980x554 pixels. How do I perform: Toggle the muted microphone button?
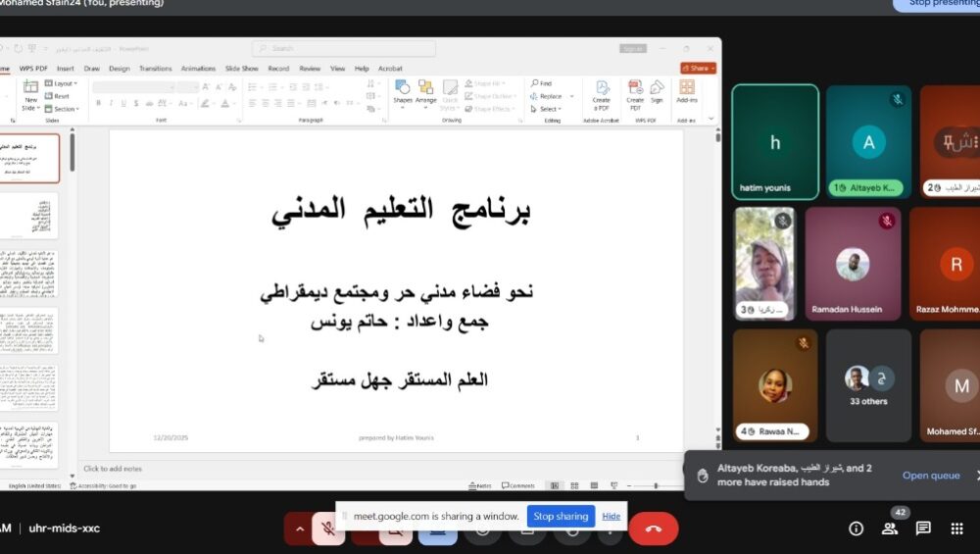click(329, 529)
